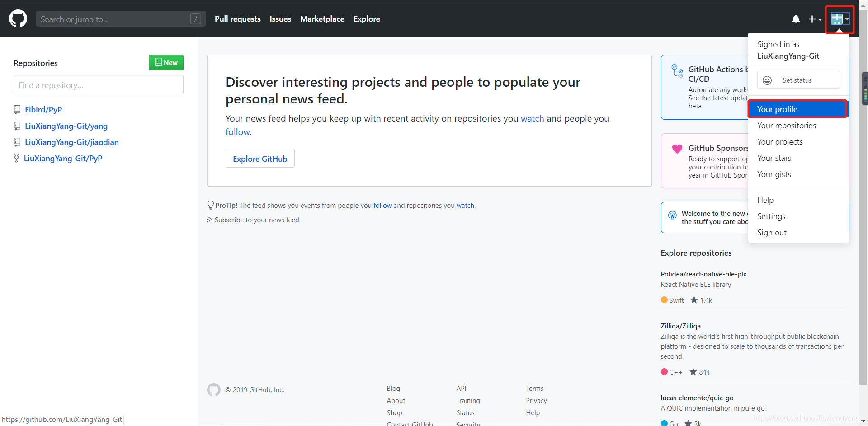Screen dimensions: 868x426
Task: Click the Welcome broadcast icon
Action: (x=673, y=215)
